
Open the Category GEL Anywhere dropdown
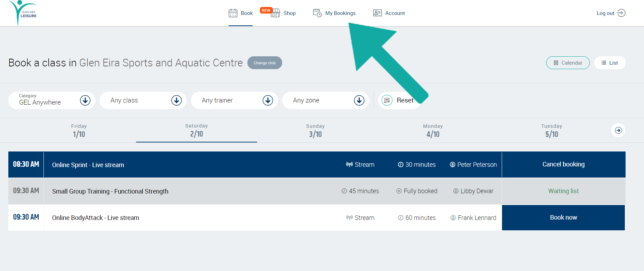point(52,100)
